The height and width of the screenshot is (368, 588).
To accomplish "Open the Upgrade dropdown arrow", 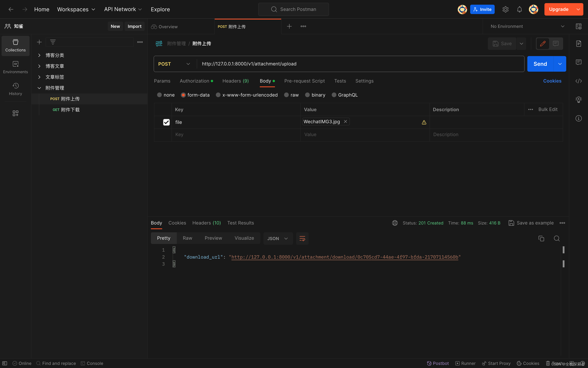I will 578,9.
